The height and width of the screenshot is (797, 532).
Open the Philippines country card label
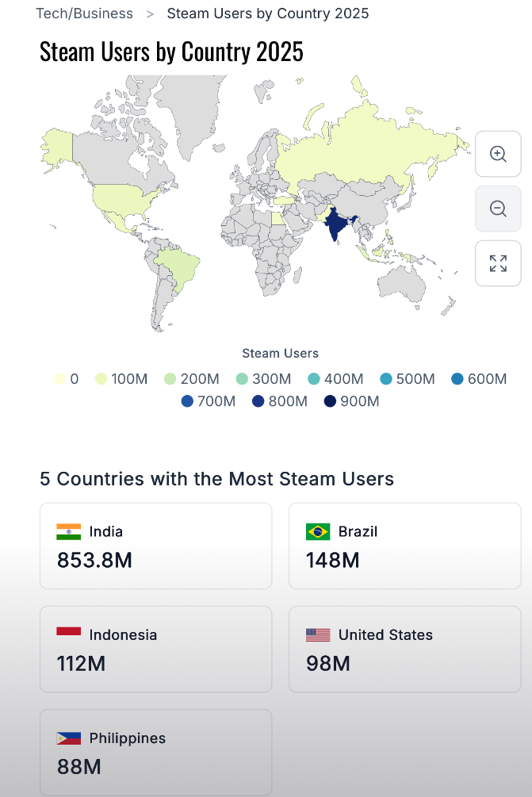[x=128, y=738]
